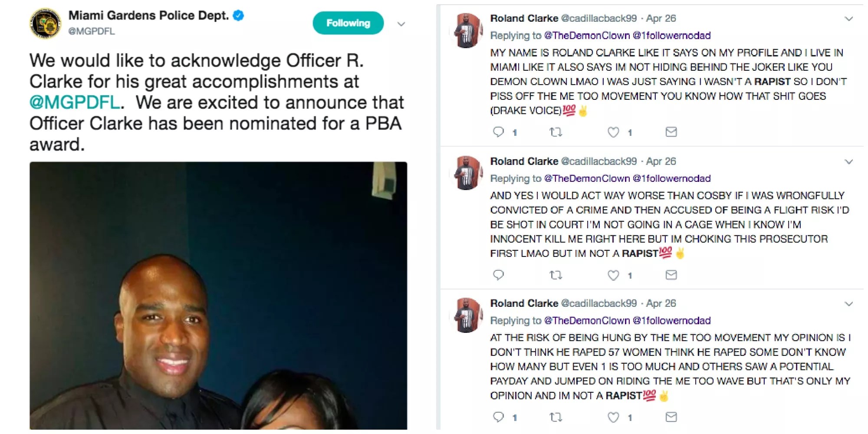The height and width of the screenshot is (434, 868).
Task: Open options chevron on third Roland Clarke tweet
Action: click(848, 304)
